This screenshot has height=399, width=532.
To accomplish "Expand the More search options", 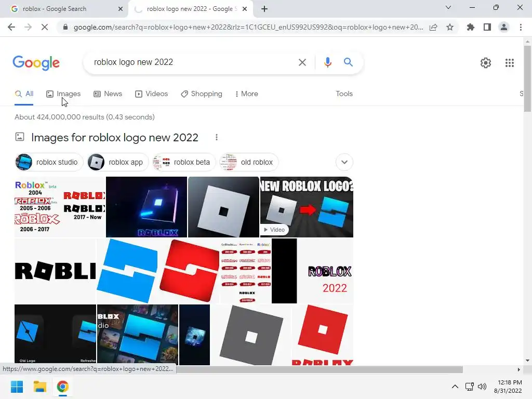I will 247,94.
